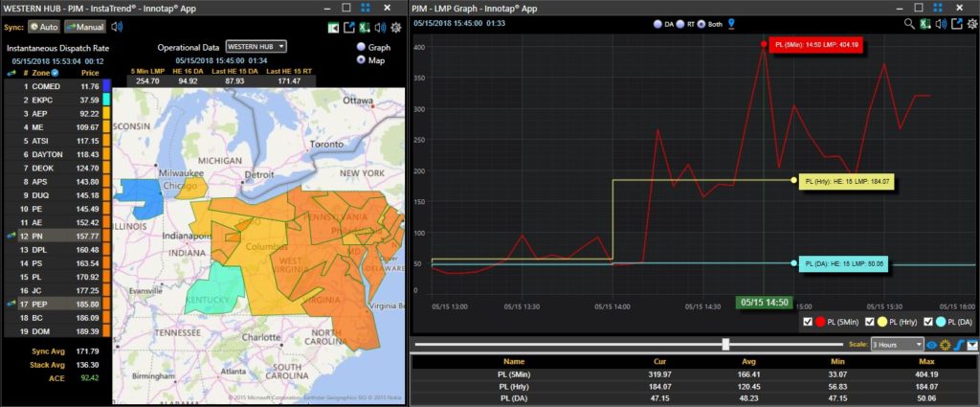This screenshot has height=407, width=980.
Task: Toggle the curve smoothing line icon
Action: [959, 345]
